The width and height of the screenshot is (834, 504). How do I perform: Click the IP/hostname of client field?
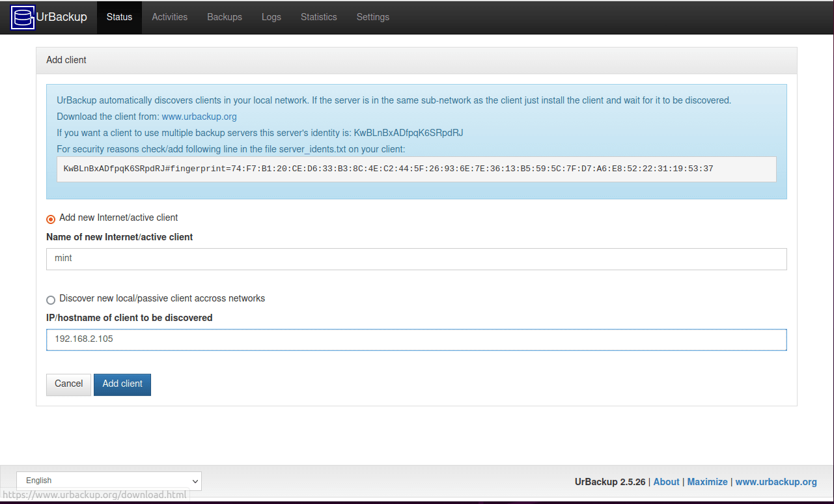pyautogui.click(x=417, y=339)
